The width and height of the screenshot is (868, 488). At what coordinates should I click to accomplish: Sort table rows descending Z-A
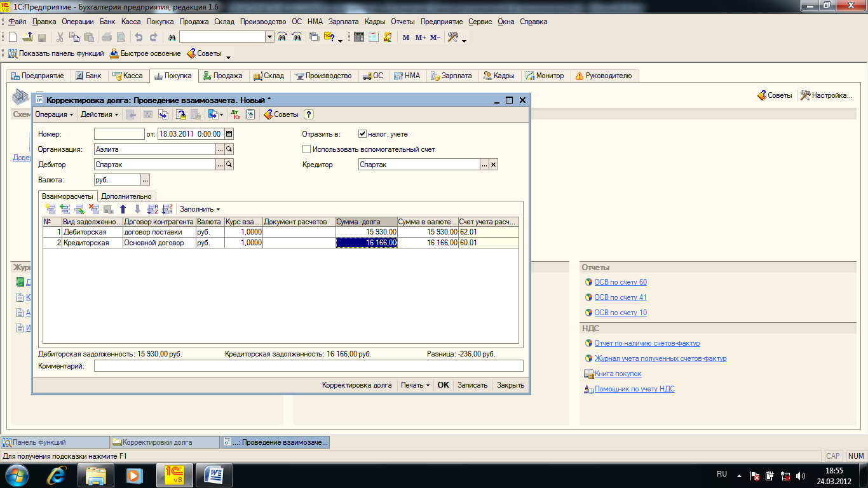click(x=168, y=208)
